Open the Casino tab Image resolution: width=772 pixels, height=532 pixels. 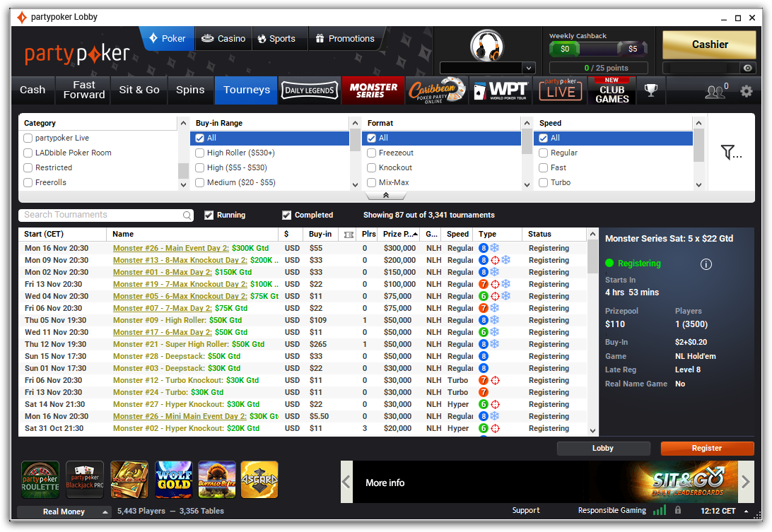(223, 39)
